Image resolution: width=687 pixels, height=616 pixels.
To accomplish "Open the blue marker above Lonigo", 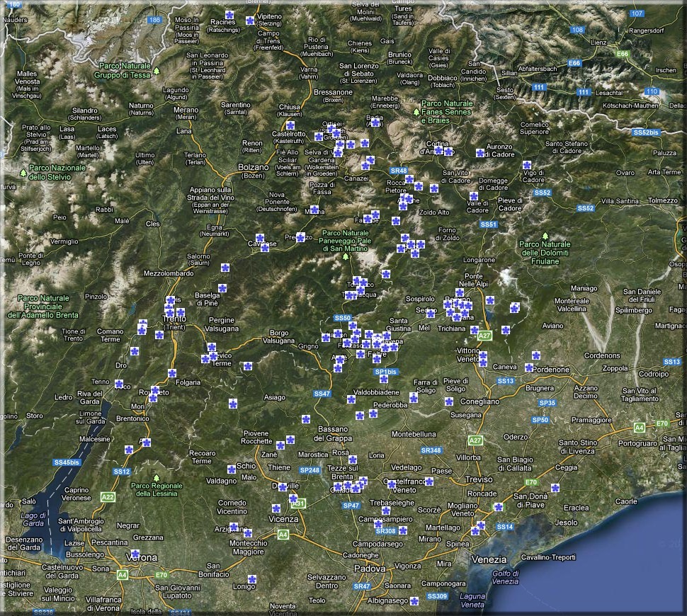I will pos(251,579).
